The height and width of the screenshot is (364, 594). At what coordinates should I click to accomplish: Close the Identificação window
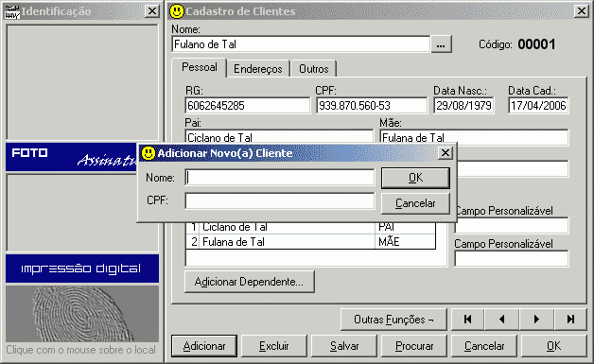(x=152, y=11)
